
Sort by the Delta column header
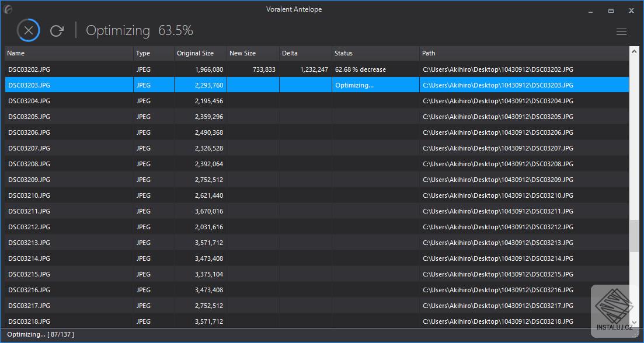[x=306, y=53]
